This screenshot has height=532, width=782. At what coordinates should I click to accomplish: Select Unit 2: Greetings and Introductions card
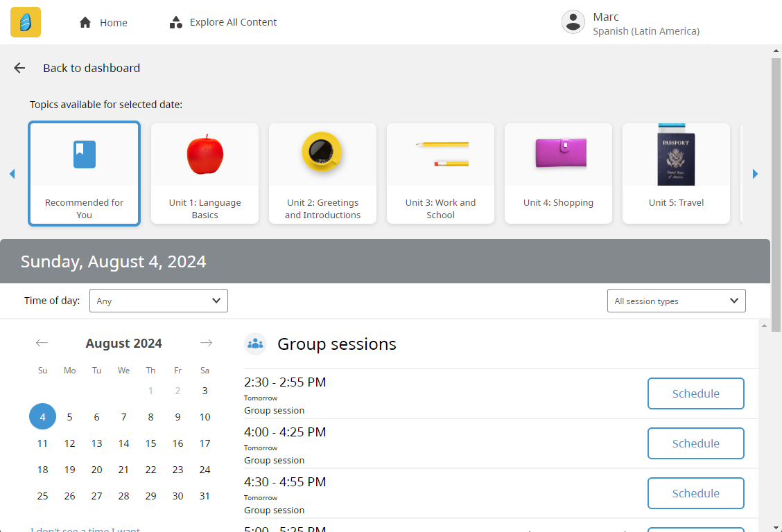pos(322,173)
